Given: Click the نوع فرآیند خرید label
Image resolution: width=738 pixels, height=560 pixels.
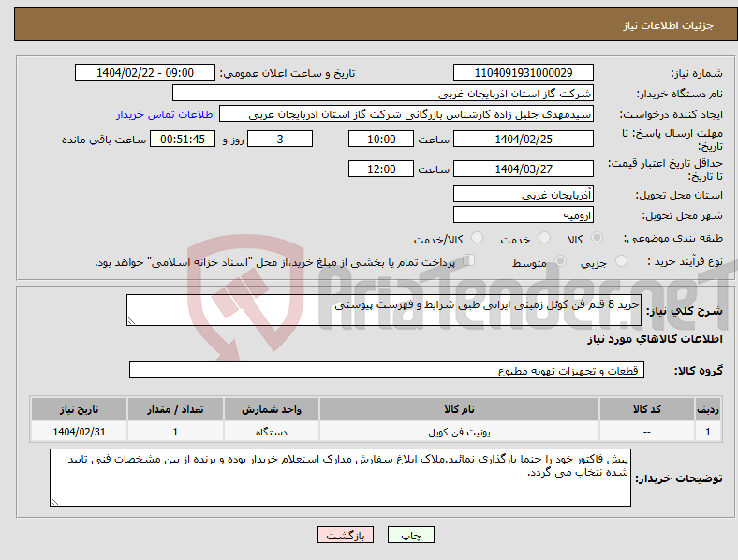Looking at the screenshot, I should click(685, 261).
